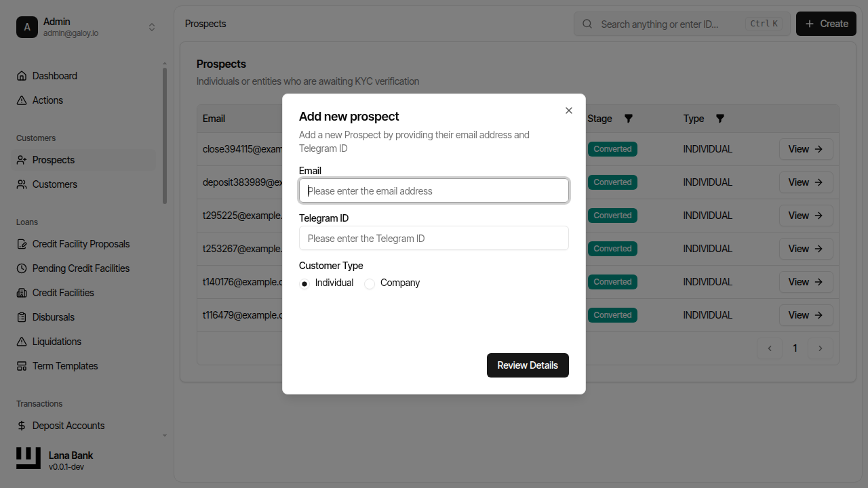The image size is (868, 488).
Task: Go to the next page of prospects
Action: pyautogui.click(x=821, y=348)
